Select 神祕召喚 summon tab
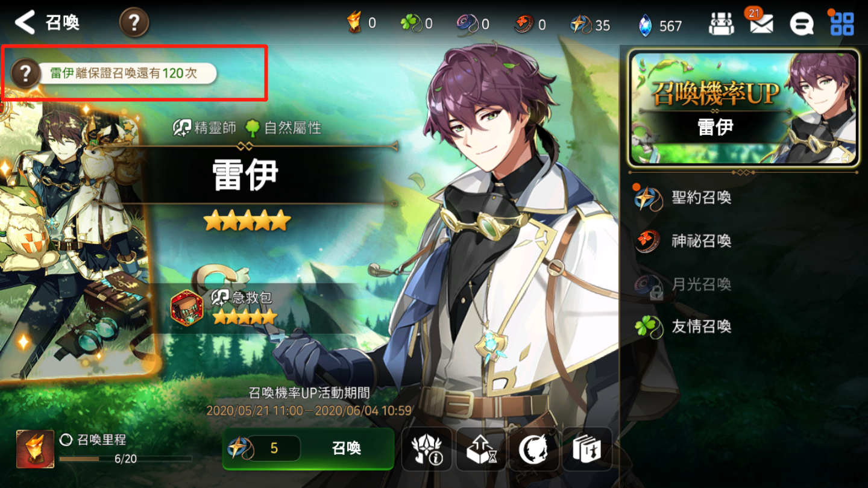Viewport: 868px width, 488px height. (x=684, y=241)
